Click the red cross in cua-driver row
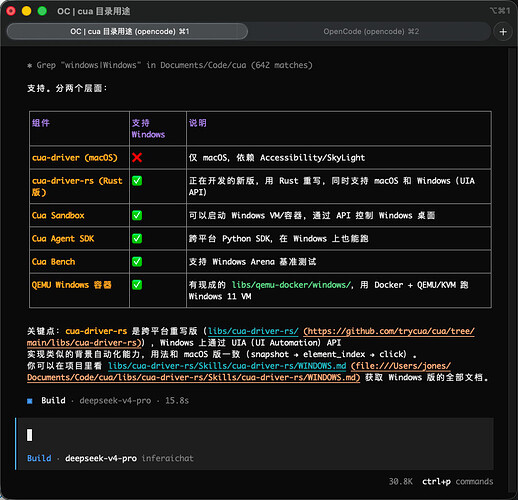 137,157
